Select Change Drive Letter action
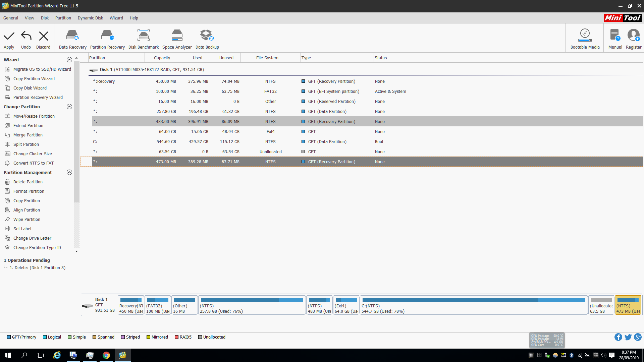This screenshot has width=644, height=362. coord(29,238)
